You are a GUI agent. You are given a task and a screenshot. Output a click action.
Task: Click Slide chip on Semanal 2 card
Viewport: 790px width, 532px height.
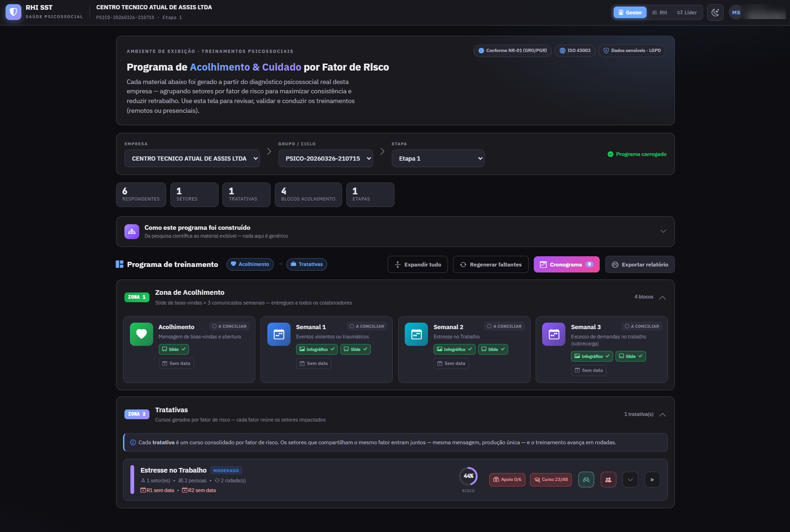(493, 349)
